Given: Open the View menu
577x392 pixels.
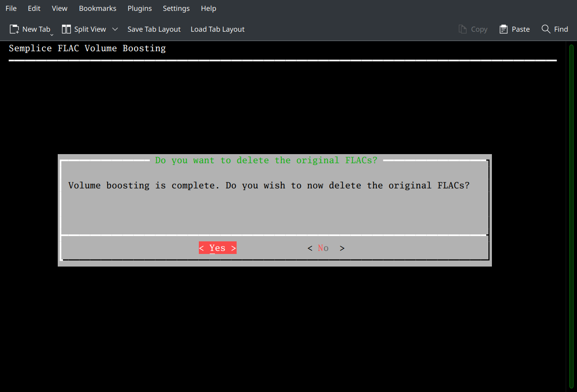Looking at the screenshot, I should (x=59, y=8).
